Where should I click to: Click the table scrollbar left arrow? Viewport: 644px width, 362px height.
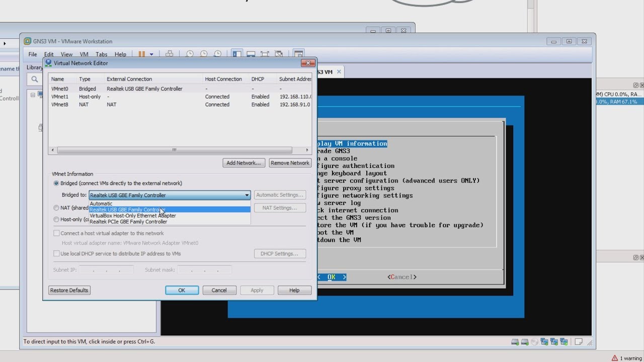click(52, 150)
